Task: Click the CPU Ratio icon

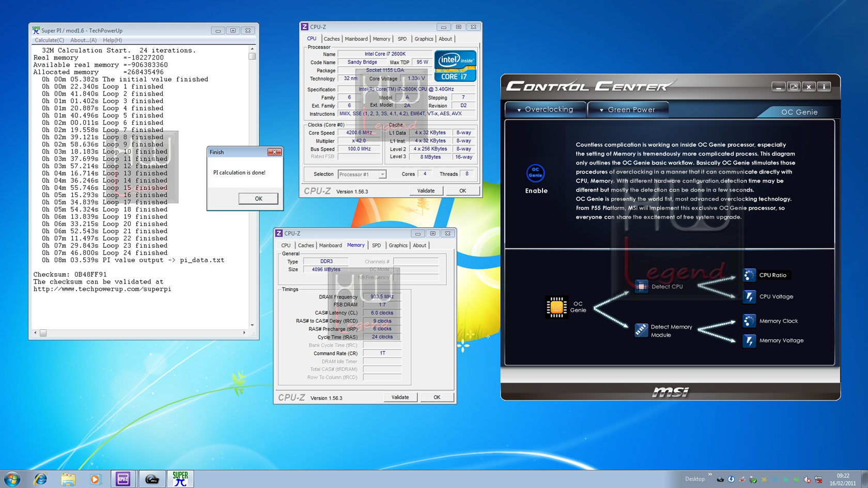Action: [749, 275]
